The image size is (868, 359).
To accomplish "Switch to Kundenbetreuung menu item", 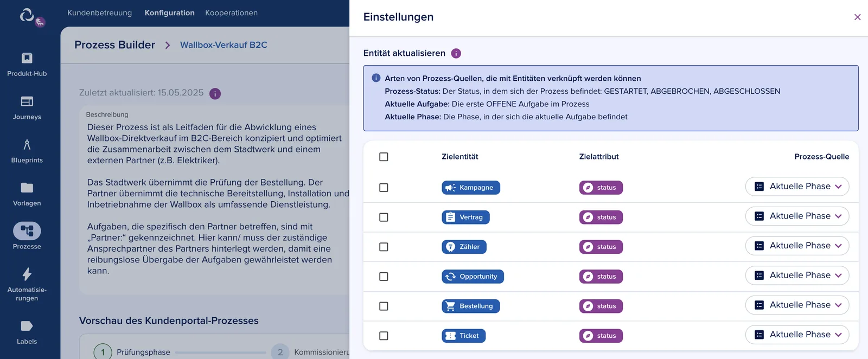I will tap(100, 12).
